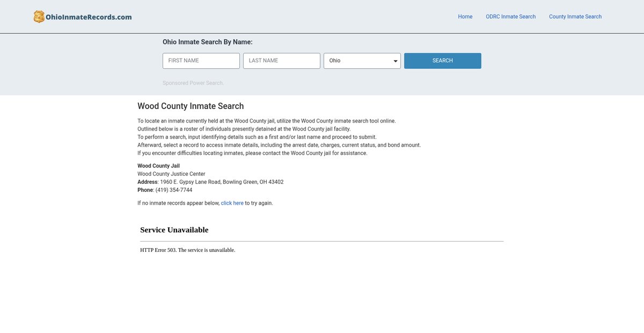Click the phone number (419) 354-7744
Screen dimensions: 644x333
click(174, 190)
